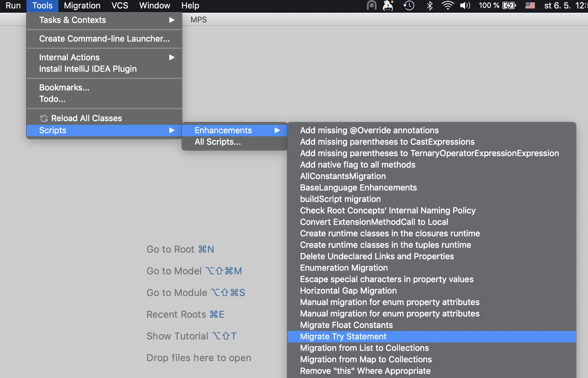The height and width of the screenshot is (378, 588).
Task: Select Install IntelliJ IDEA Plugin
Action: [88, 69]
